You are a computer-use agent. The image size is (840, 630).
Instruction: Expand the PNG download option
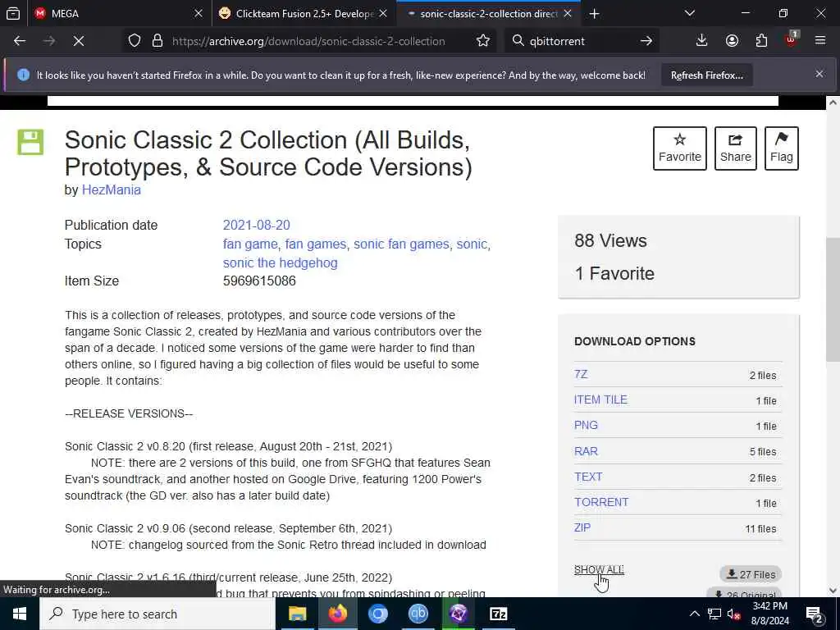pos(586,426)
